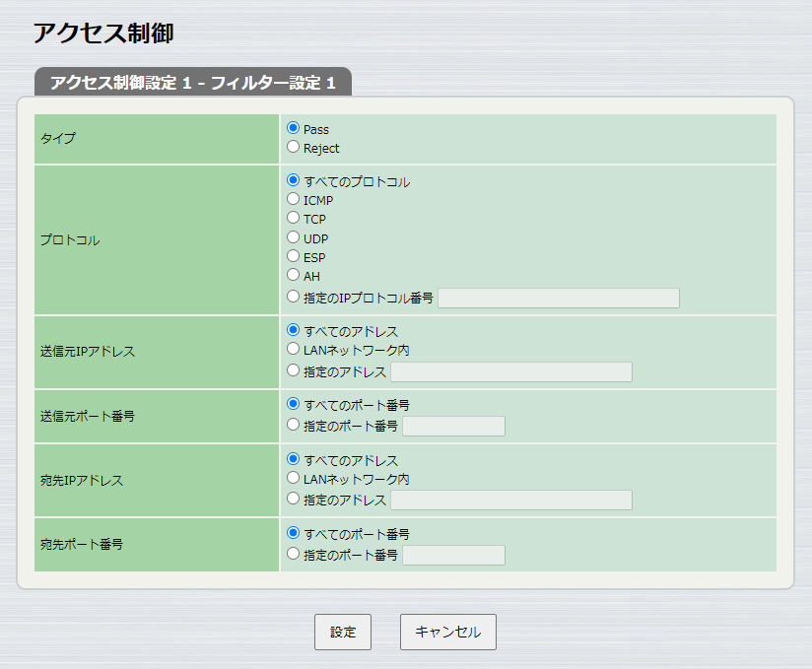Click the 宛先 指定のアドレス input field

pos(510,500)
